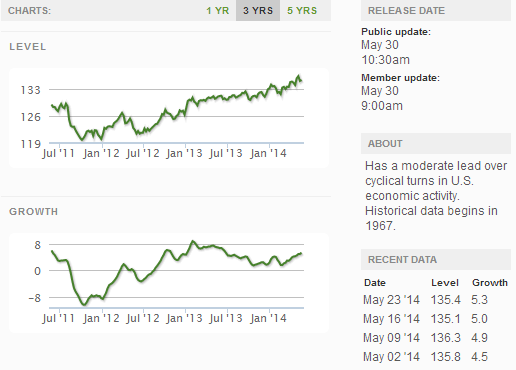Select the 3 YRS chart tab

pos(258,11)
